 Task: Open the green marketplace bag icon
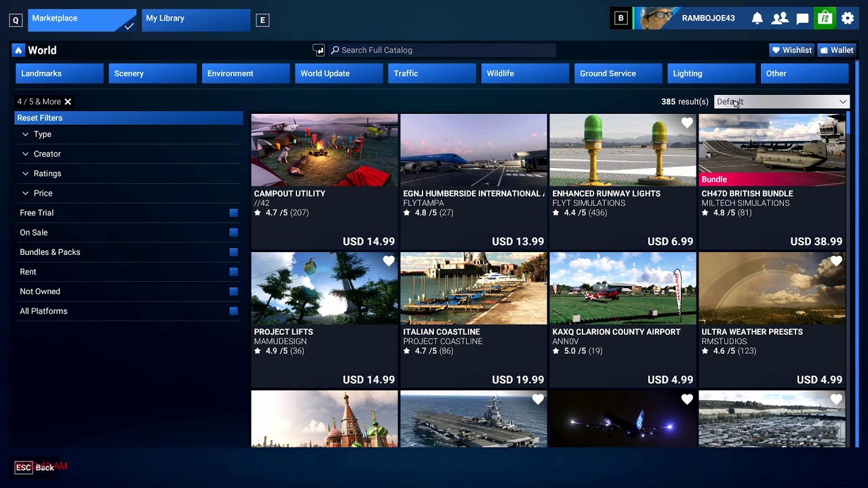point(825,18)
